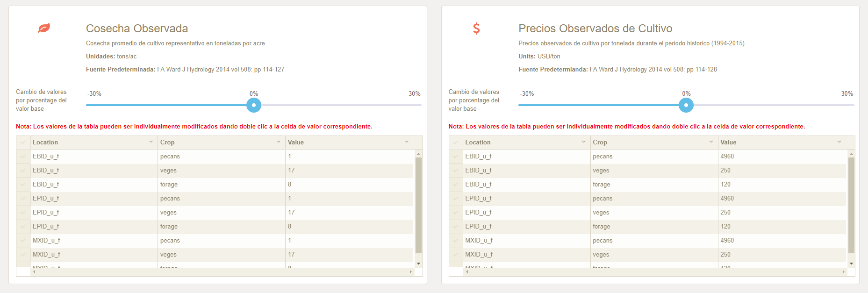This screenshot has width=868, height=293.
Task: Click scroll-down arrow in the Cosecha table
Action: click(x=418, y=264)
